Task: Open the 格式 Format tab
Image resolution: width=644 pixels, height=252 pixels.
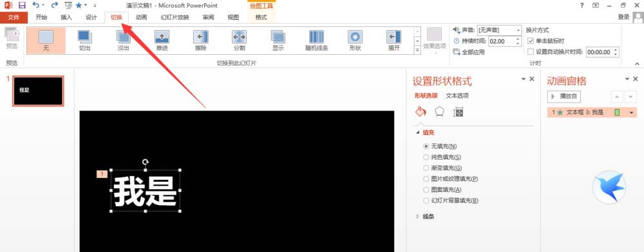Action: coord(261,17)
